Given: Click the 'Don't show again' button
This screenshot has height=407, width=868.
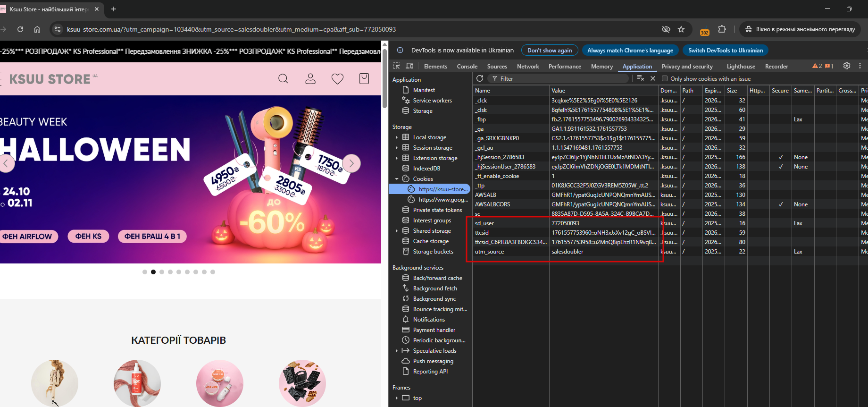Looking at the screenshot, I should point(550,51).
